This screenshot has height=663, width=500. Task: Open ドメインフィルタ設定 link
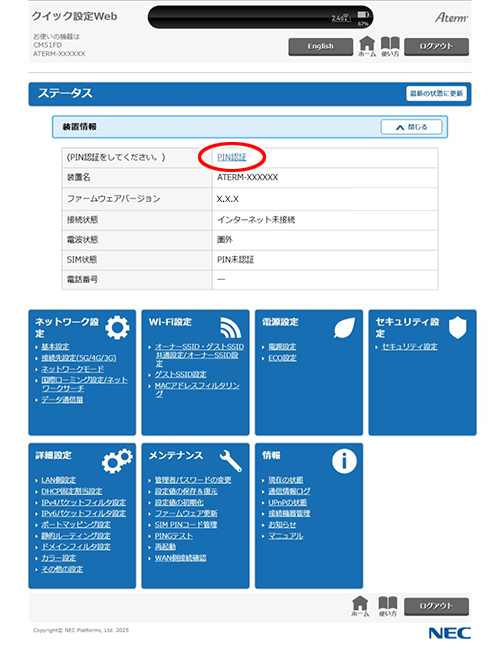point(76,547)
